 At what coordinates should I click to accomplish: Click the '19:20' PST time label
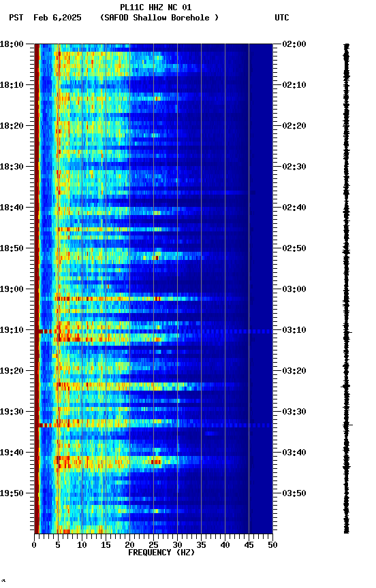(12, 371)
